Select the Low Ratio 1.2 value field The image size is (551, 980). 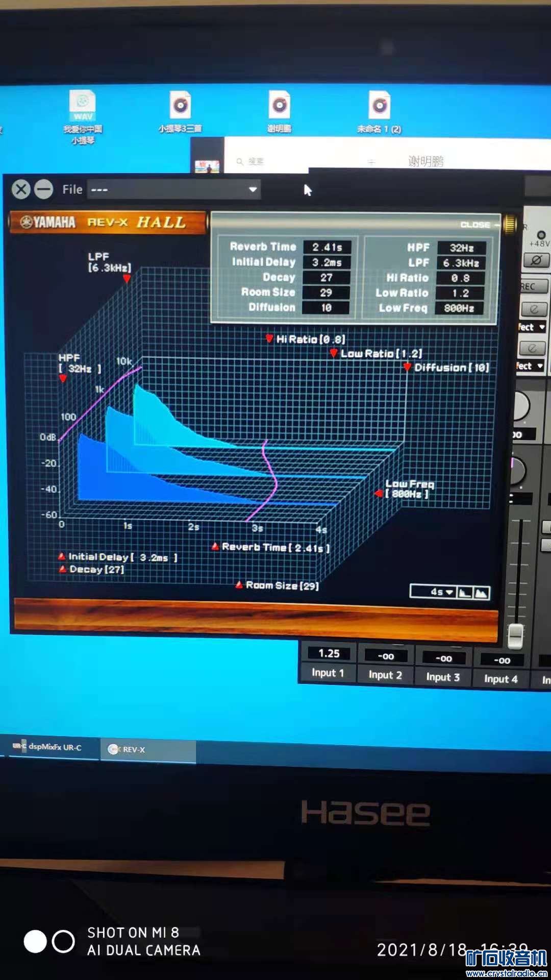click(460, 293)
